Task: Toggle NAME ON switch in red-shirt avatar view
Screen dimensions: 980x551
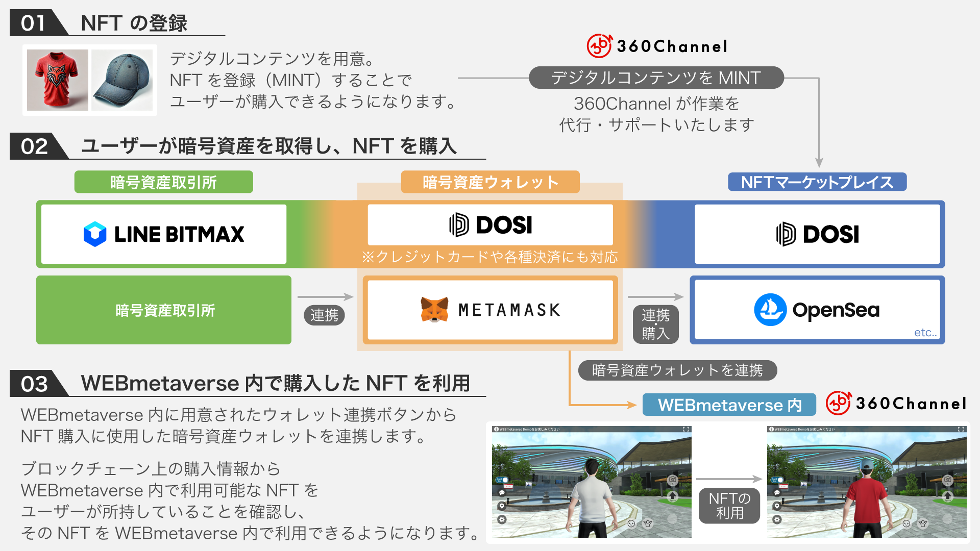Action: click(x=777, y=480)
